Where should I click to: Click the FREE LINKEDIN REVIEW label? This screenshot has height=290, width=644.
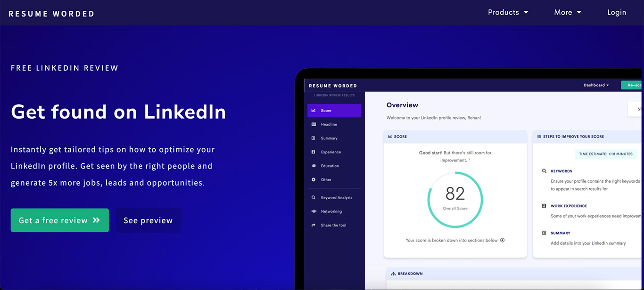[x=65, y=68]
